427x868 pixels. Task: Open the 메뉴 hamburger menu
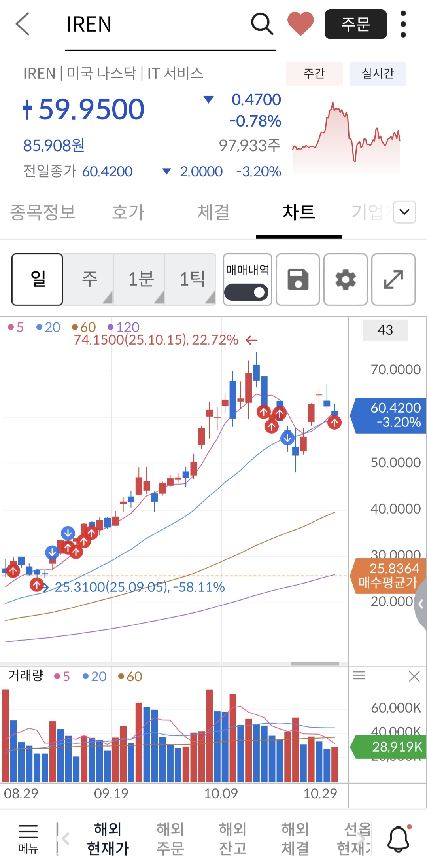[28, 839]
